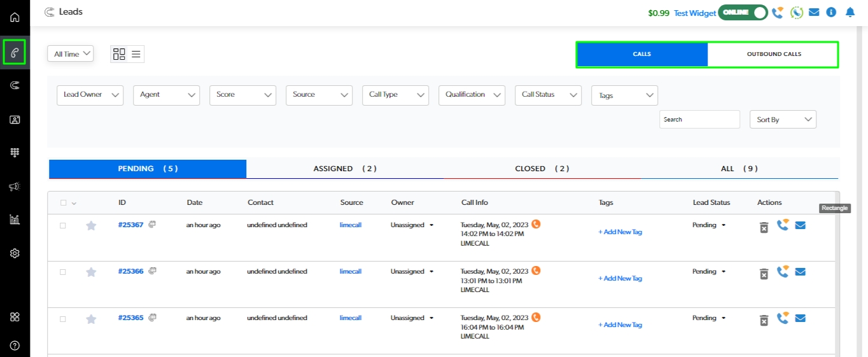Open the Call Status filter dropdown
This screenshot has height=357, width=868.
(548, 95)
